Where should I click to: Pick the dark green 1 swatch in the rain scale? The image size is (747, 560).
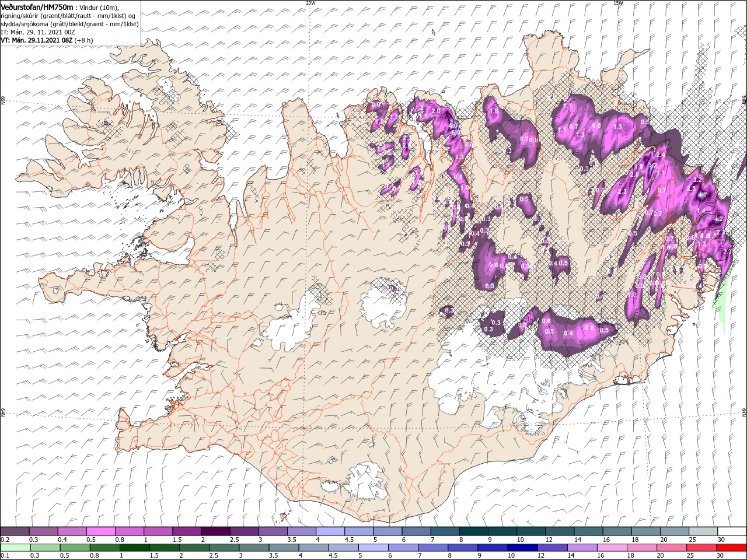coord(134,548)
